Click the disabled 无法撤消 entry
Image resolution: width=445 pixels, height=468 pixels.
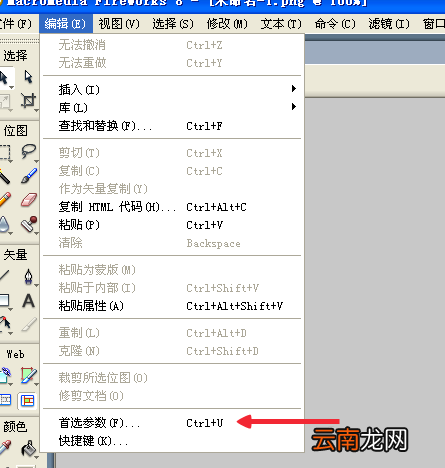172,45
